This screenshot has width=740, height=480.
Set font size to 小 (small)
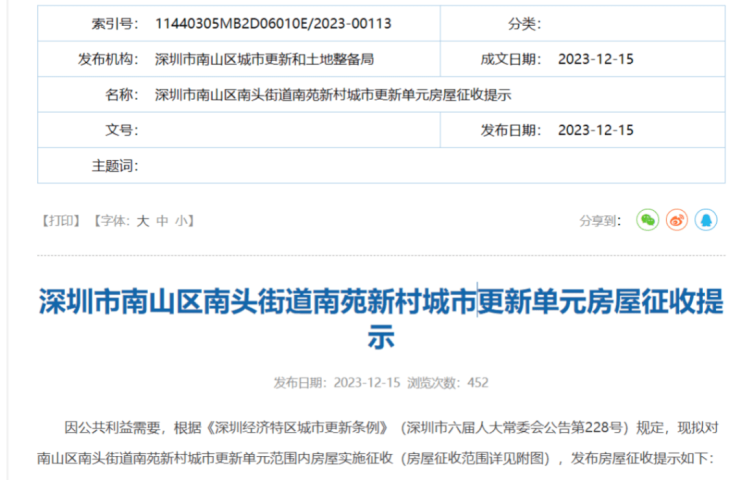click(180, 221)
